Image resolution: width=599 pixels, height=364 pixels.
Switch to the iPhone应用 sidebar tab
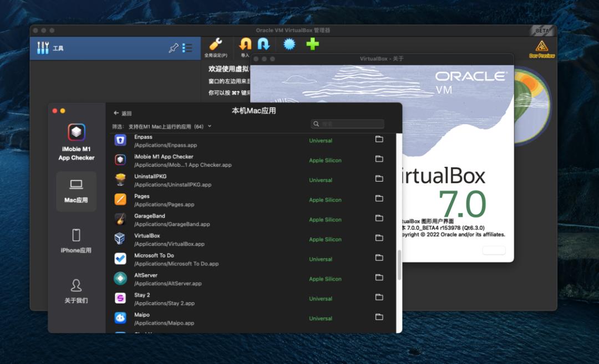pos(76,241)
